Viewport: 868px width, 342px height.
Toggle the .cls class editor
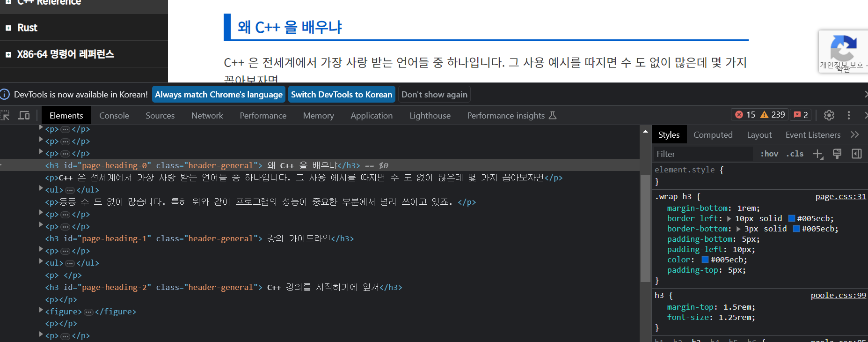pyautogui.click(x=795, y=154)
